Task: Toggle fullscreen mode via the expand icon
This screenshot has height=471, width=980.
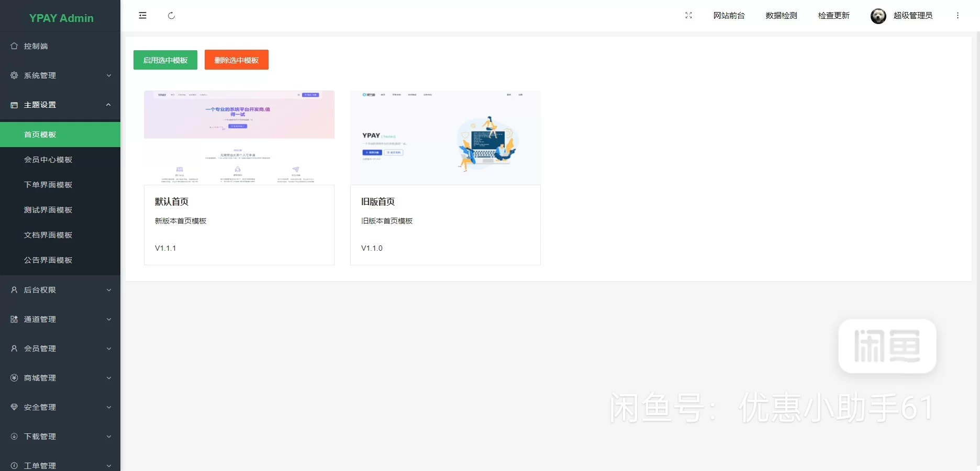Action: [x=688, y=15]
